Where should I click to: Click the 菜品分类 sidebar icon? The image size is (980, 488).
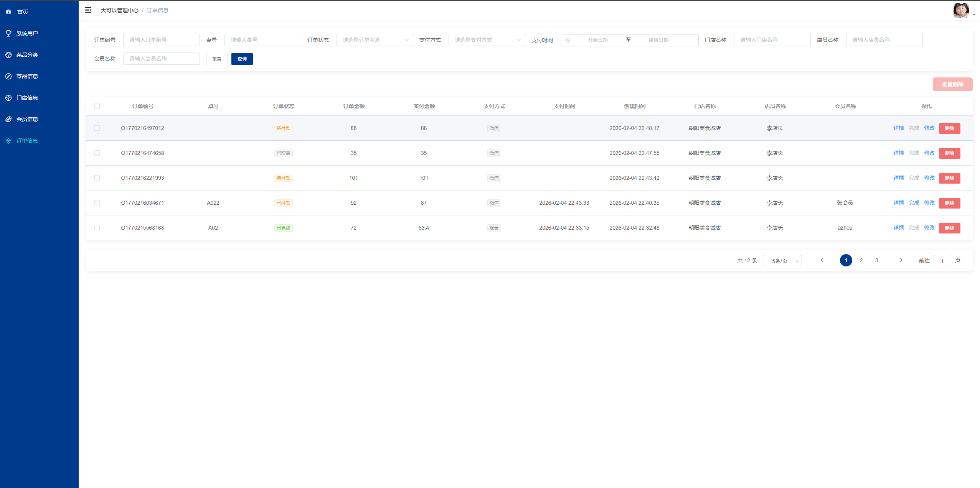pos(8,55)
